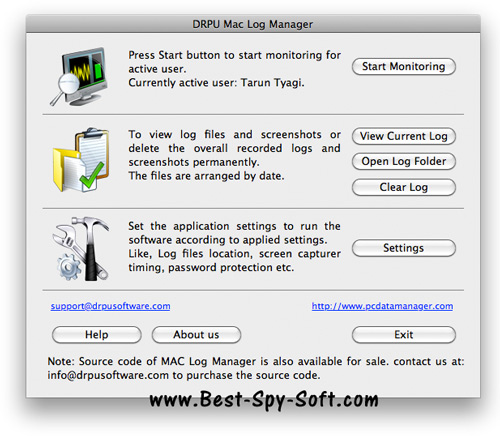
Task: Open the support@drpusoftware.com email link
Action: pos(110,306)
